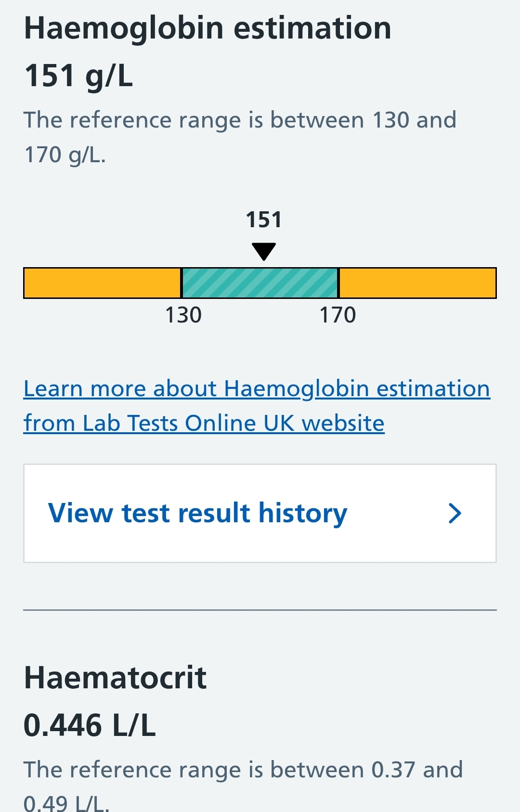Select the green hatched normal-range segment
This screenshot has height=812, width=520.
tap(260, 283)
